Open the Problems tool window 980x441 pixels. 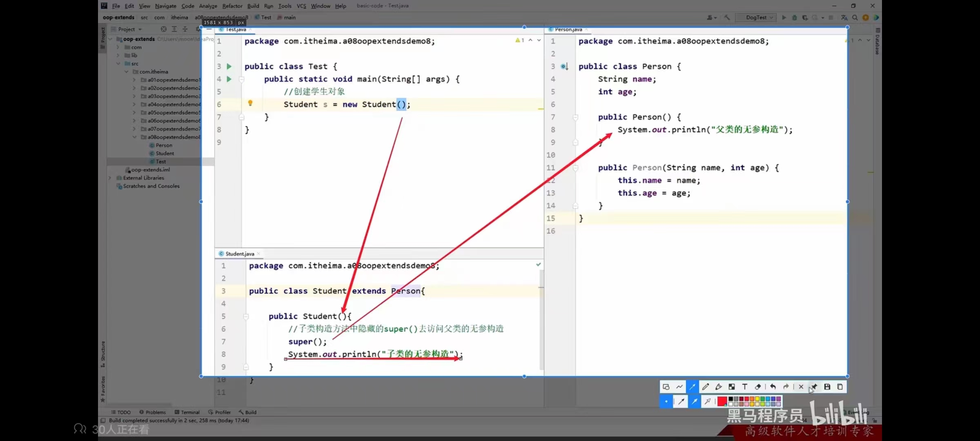click(152, 412)
